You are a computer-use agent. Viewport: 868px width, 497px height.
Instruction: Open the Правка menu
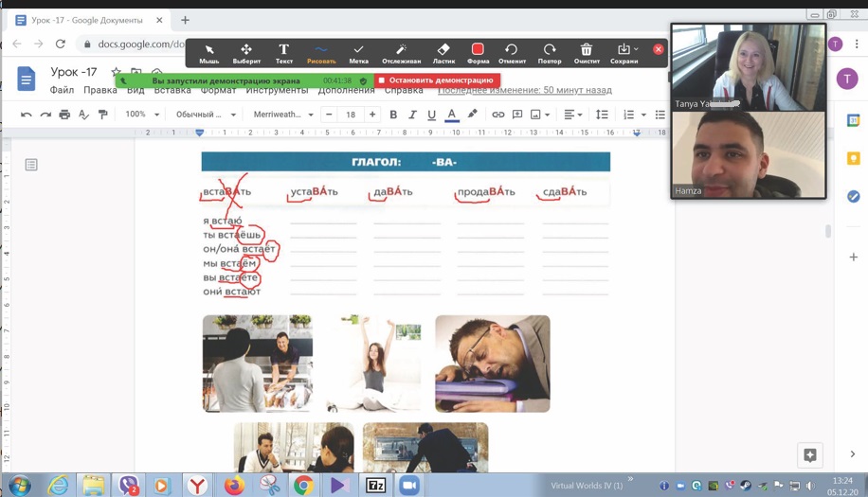[99, 91]
